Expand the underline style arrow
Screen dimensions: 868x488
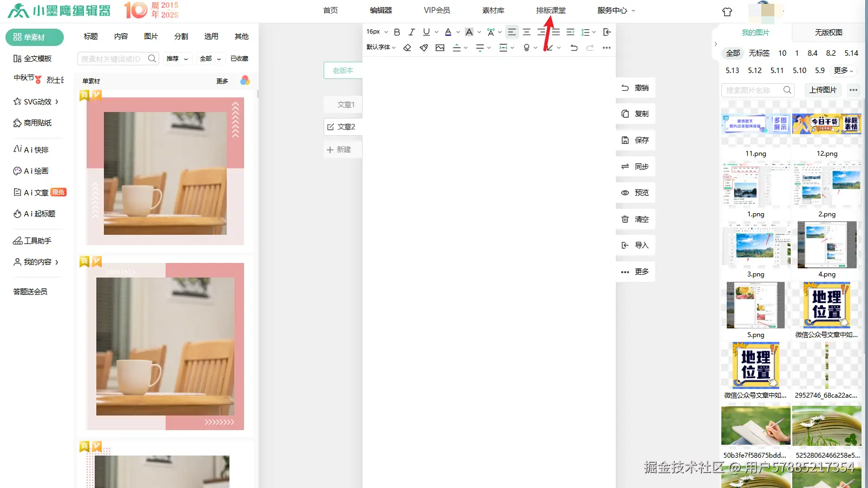tap(437, 32)
